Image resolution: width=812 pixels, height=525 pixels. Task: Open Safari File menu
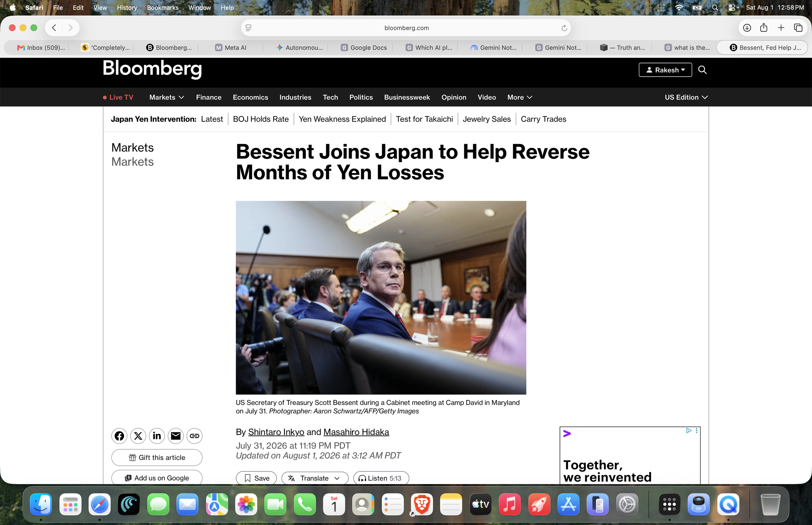(x=58, y=7)
